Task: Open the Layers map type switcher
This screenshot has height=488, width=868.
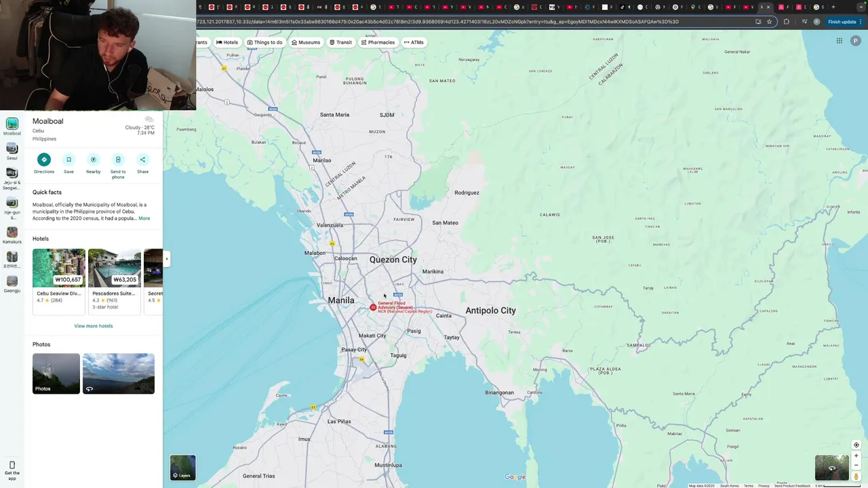Action: point(182,468)
